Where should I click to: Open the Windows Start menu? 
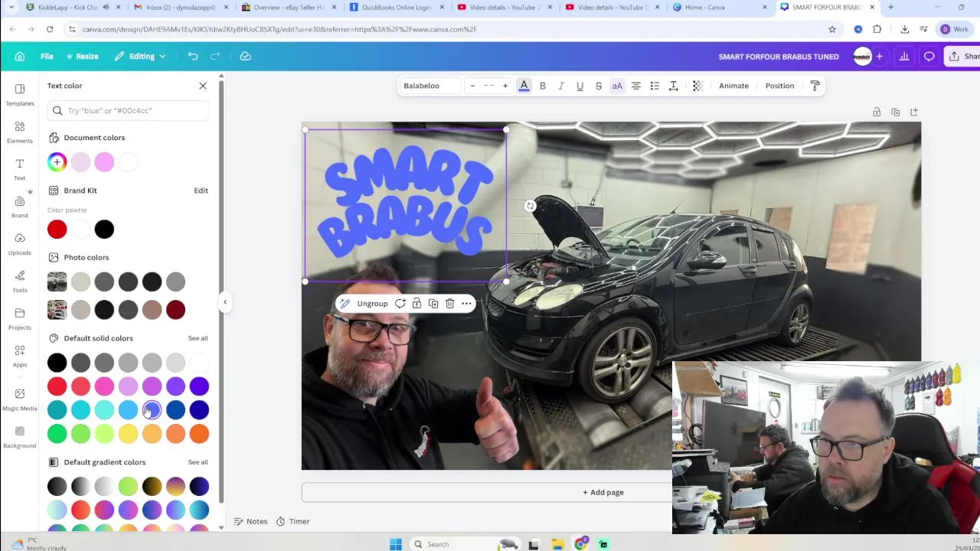coord(395,544)
